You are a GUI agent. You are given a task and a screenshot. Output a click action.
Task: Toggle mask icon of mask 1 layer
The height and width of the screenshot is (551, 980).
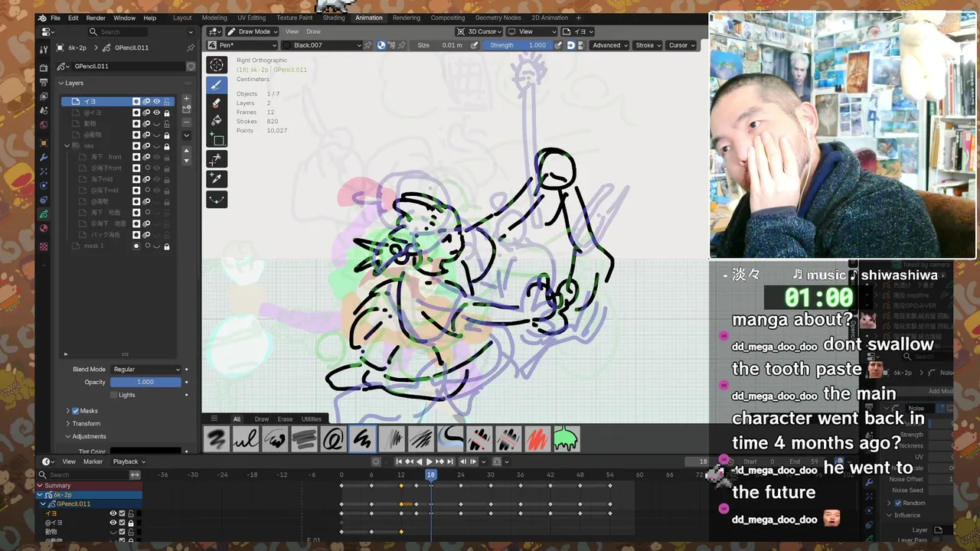pyautogui.click(x=136, y=246)
